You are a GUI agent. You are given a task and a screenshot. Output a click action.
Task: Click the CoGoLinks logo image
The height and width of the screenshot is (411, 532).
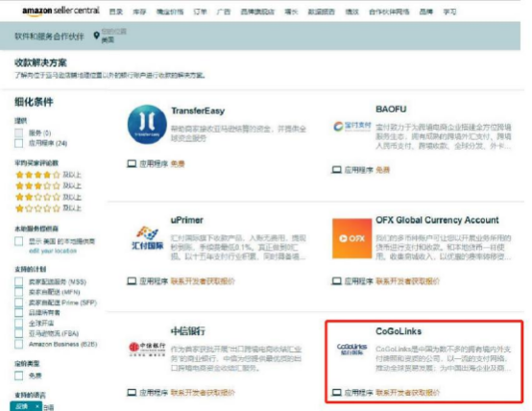351,349
